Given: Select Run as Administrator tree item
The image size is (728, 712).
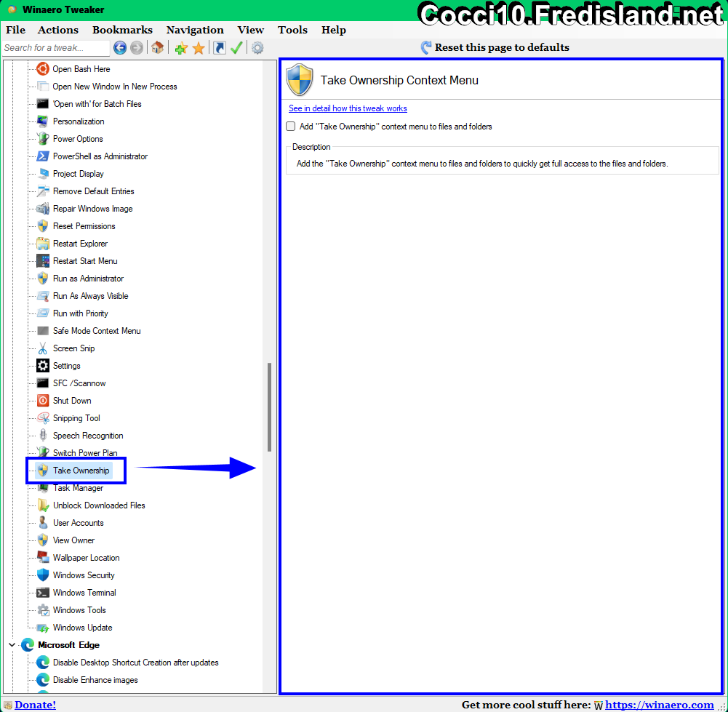Looking at the screenshot, I should tap(88, 279).
